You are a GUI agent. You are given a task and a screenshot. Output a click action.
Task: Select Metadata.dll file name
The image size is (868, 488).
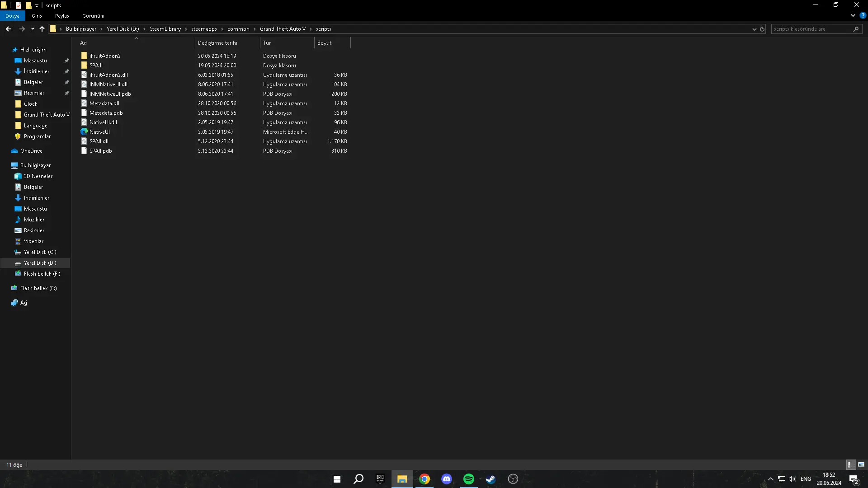tap(104, 103)
